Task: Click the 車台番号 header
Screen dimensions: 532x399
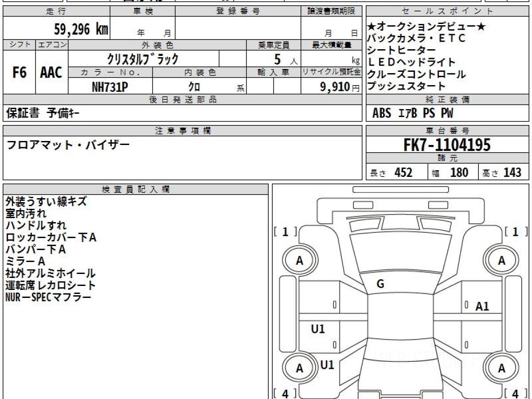Action: (448, 131)
